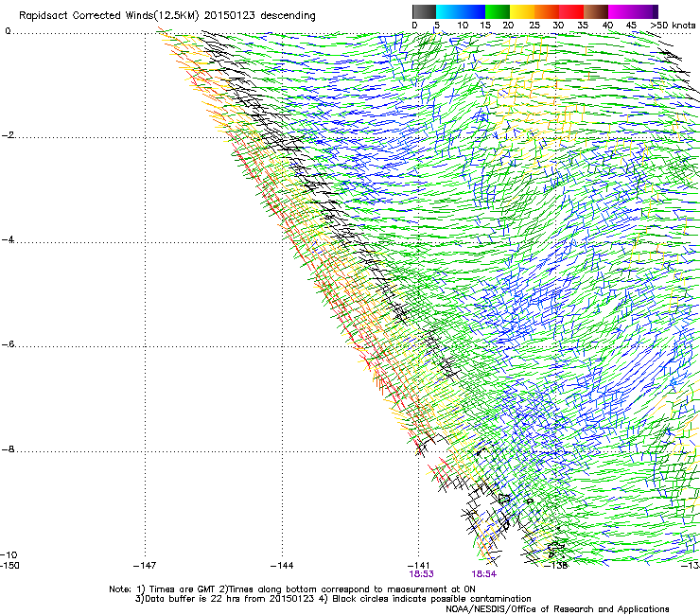Click the longitude label '-138'
The width and height of the screenshot is (700, 615).
556,566
